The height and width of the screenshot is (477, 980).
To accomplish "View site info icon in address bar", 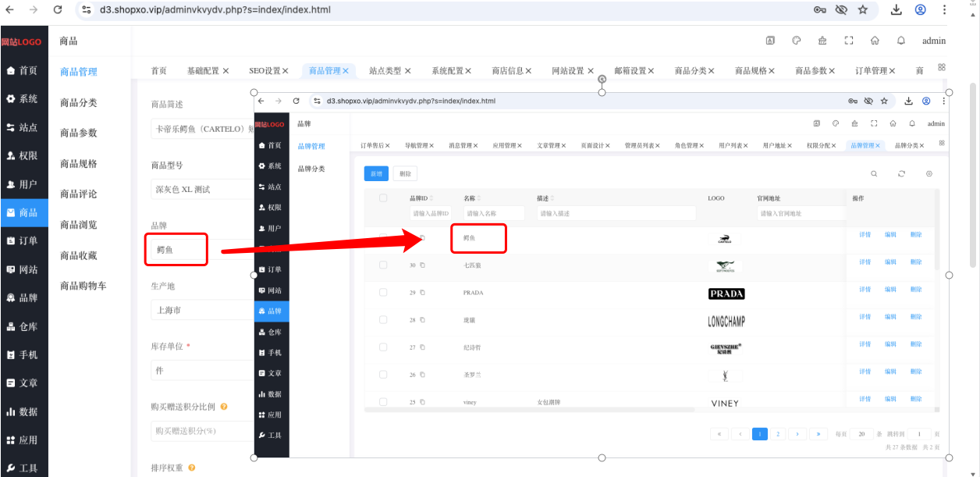I will click(x=87, y=10).
